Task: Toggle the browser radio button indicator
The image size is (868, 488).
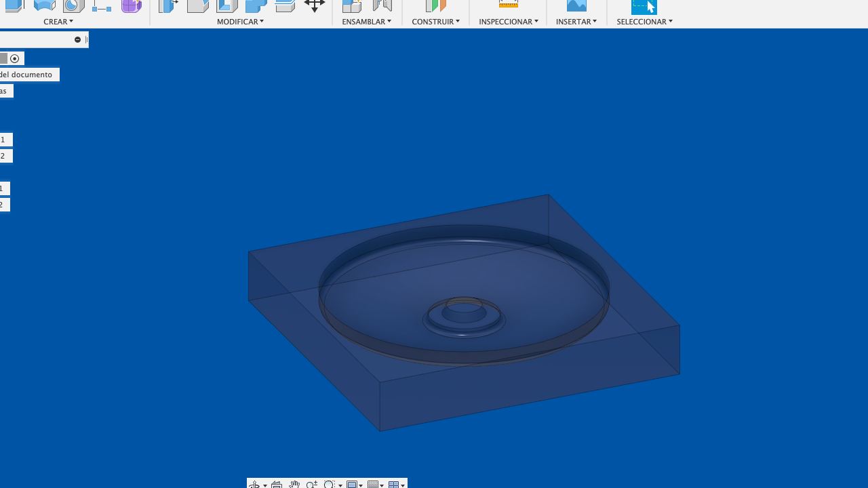Action: point(15,58)
